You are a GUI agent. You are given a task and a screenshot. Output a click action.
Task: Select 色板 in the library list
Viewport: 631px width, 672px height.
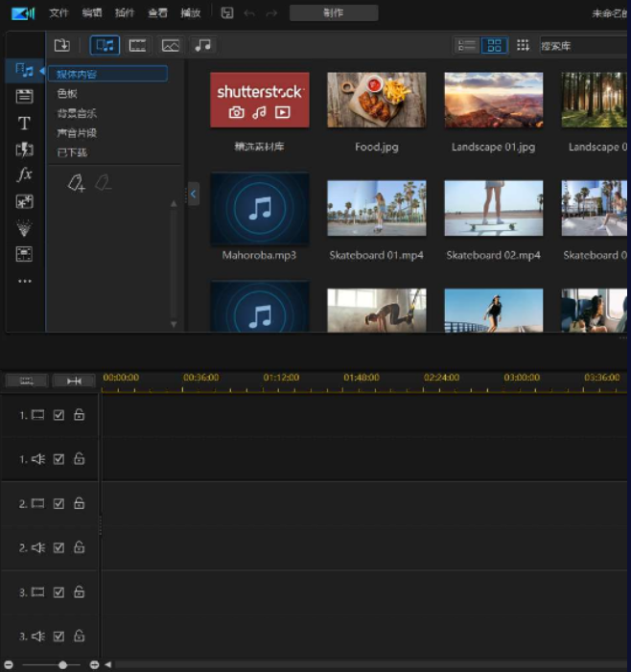67,94
